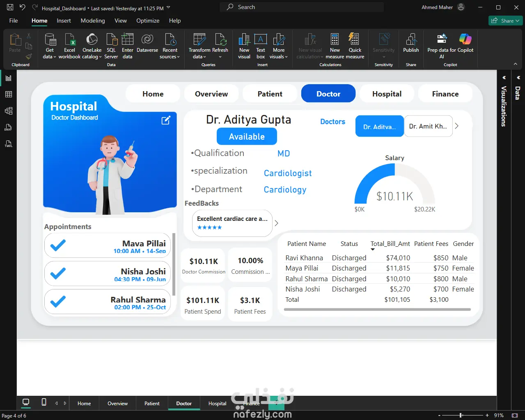525x420 pixels.
Task: Import from Excel workbook
Action: [70, 46]
